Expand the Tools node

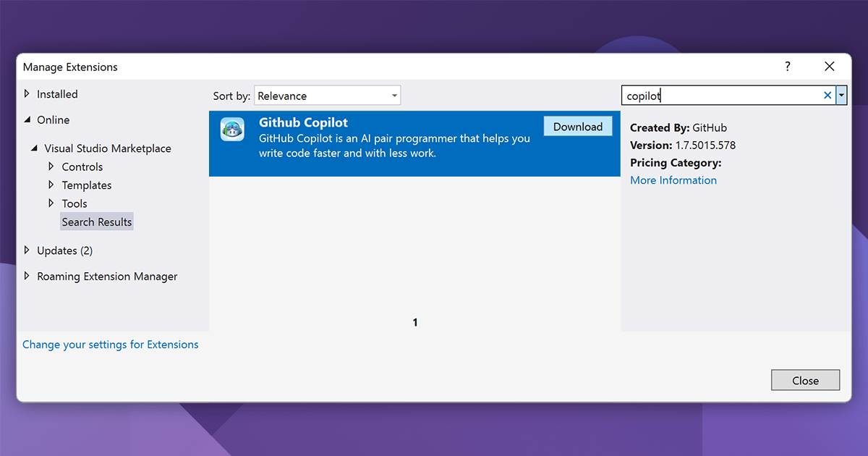pyautogui.click(x=51, y=203)
